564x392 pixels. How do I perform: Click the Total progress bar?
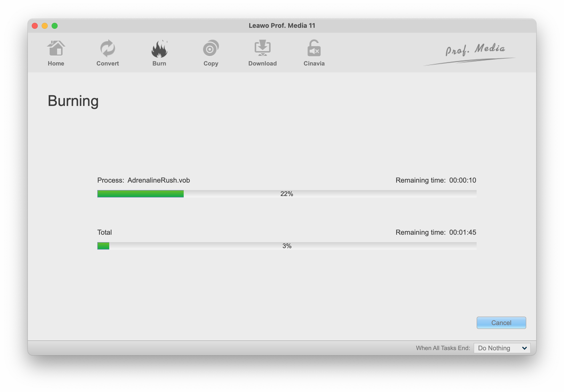tap(287, 246)
